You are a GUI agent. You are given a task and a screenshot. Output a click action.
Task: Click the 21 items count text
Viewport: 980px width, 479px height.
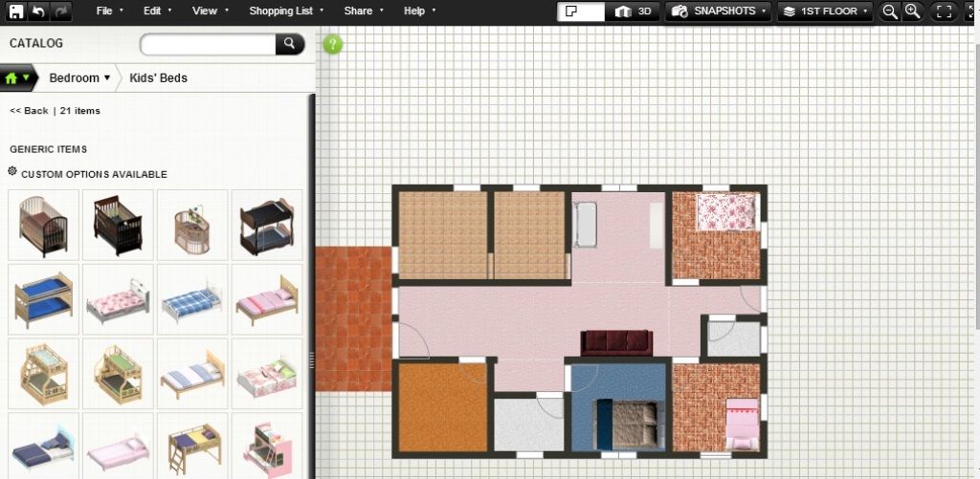80,111
